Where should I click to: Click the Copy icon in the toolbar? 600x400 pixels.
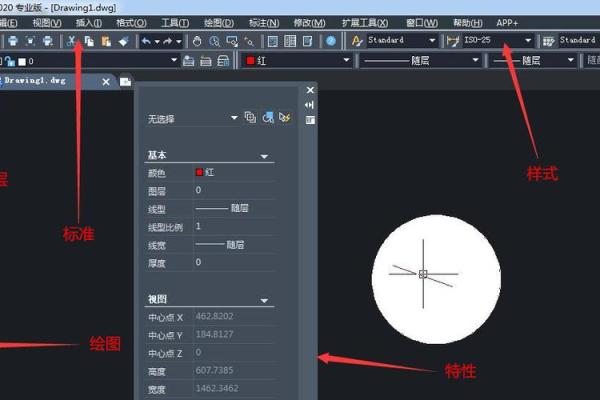pos(89,41)
